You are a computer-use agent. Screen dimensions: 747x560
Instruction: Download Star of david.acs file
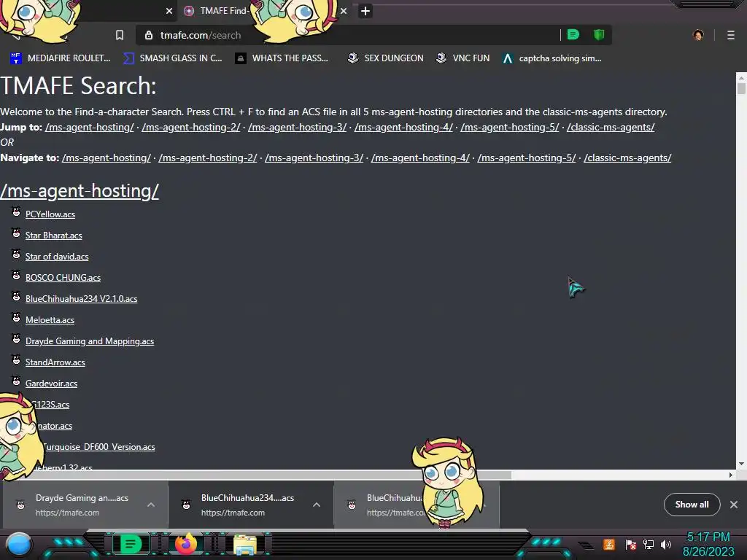tap(57, 257)
